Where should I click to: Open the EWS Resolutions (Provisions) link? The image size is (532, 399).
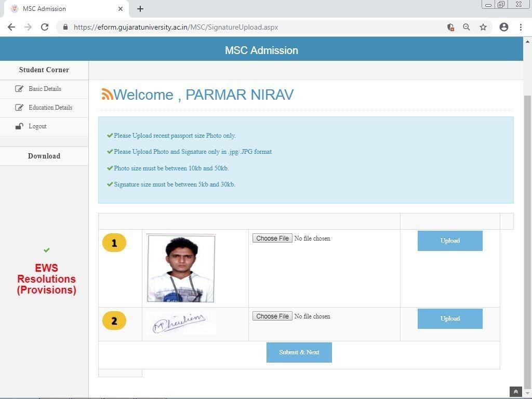tap(46, 279)
